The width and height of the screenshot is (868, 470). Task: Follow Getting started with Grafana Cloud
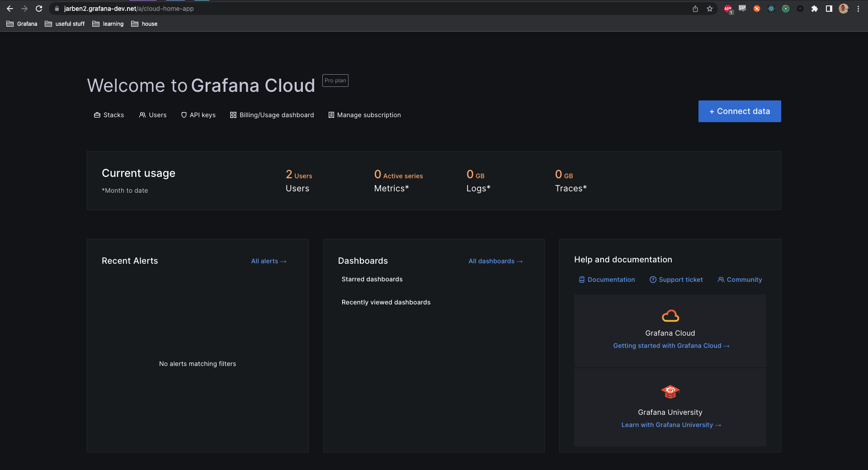[x=670, y=346]
